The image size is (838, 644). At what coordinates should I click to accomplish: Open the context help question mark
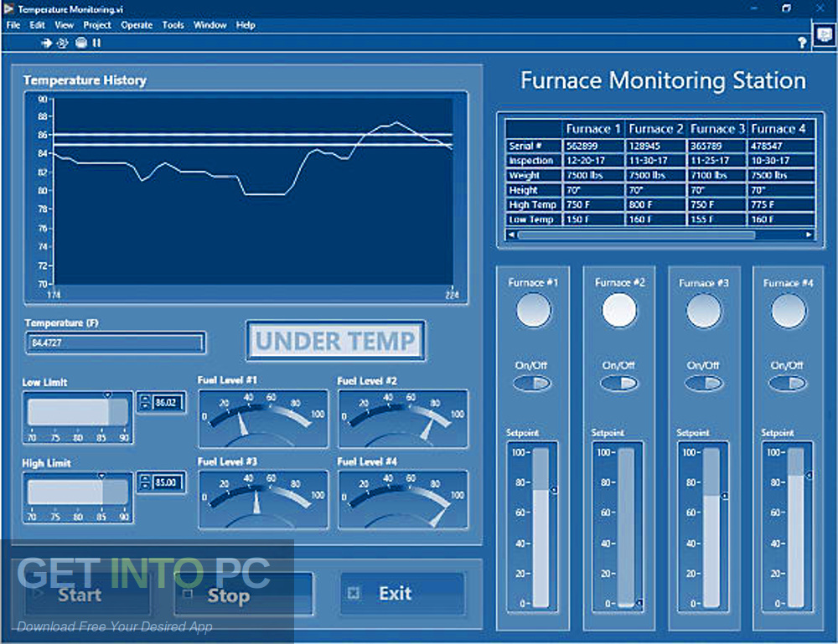802,42
